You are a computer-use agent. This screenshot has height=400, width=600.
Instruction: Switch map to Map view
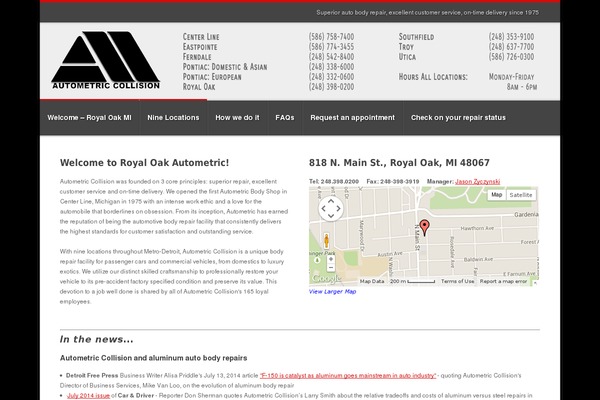click(497, 195)
